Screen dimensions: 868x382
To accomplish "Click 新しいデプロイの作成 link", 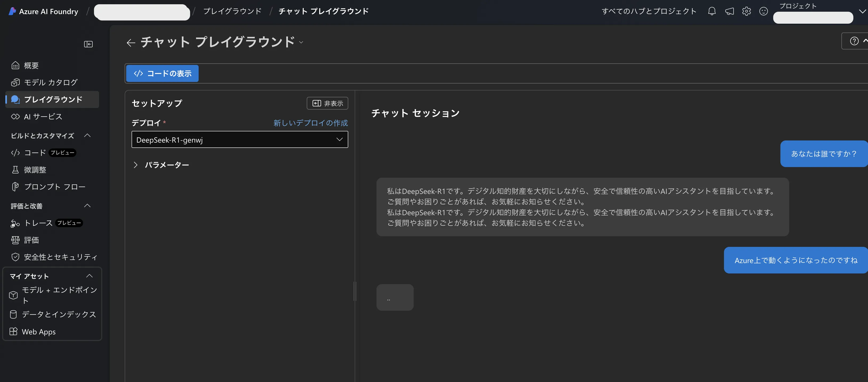I will [311, 123].
